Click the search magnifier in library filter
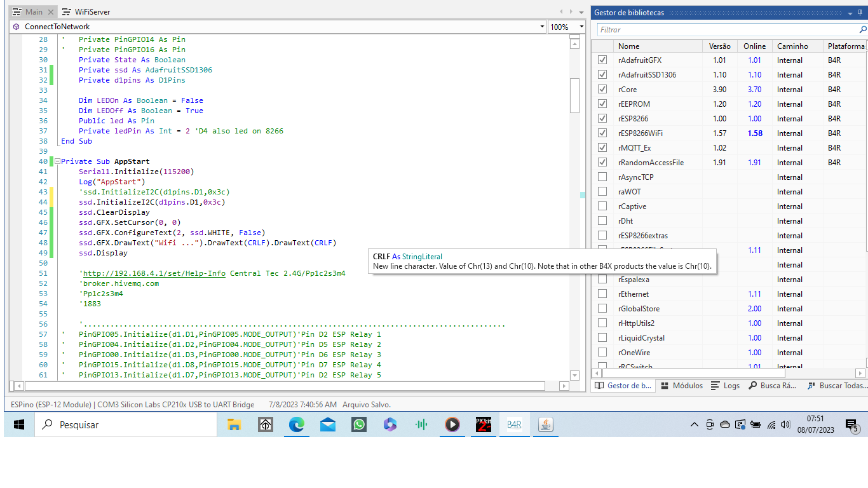This screenshot has height=488, width=868. tap(862, 30)
